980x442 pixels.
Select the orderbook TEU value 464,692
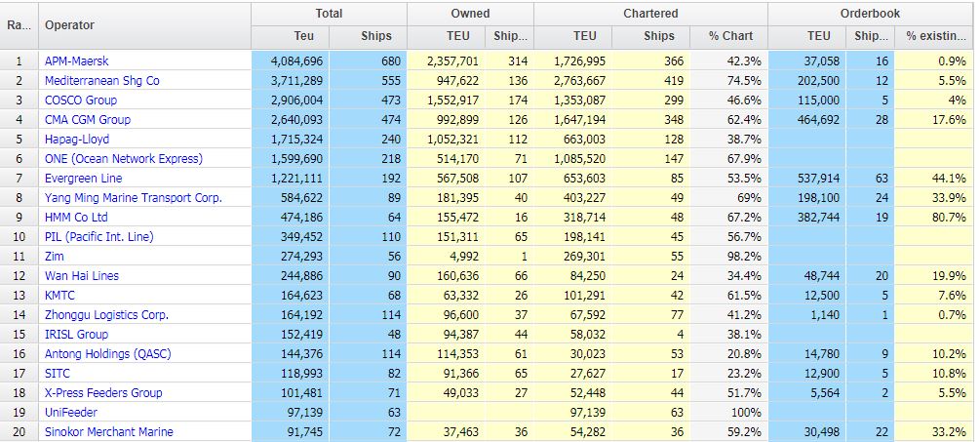818,119
